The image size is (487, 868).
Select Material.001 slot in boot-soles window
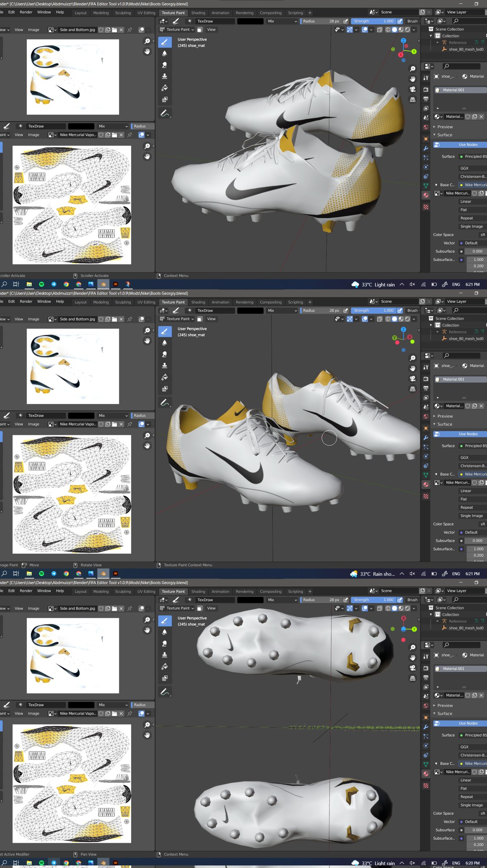(460, 668)
